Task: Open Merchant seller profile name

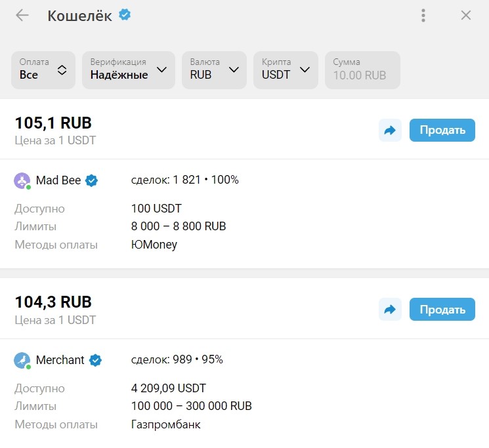Action: coord(60,360)
